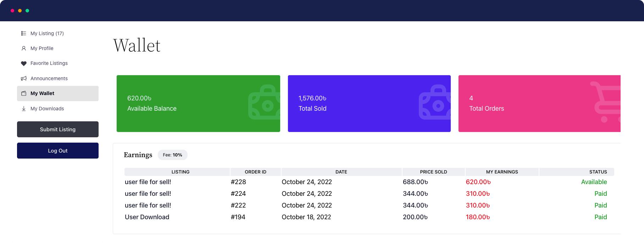Click the shopping cart icon on Total Orders
The width and height of the screenshot is (644, 243).
pos(606,102)
